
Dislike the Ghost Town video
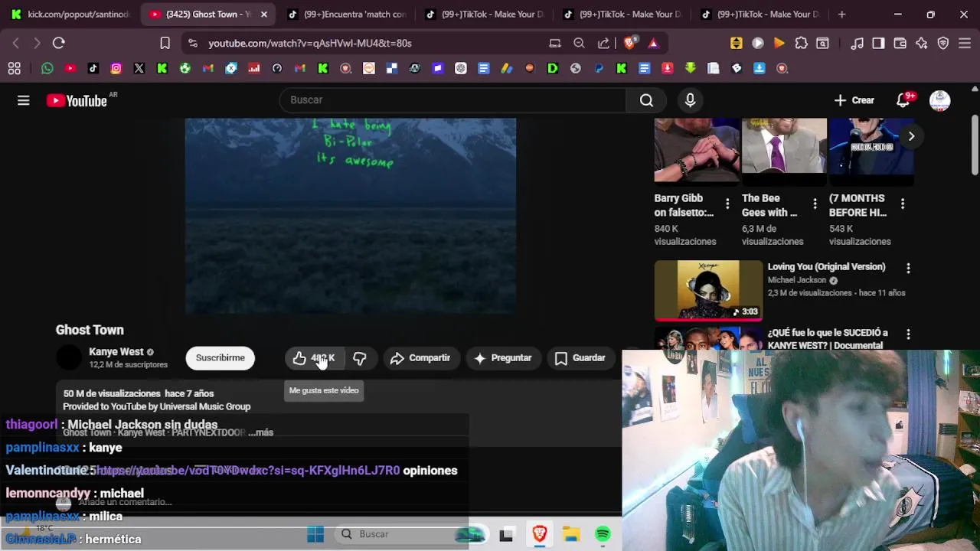click(360, 358)
